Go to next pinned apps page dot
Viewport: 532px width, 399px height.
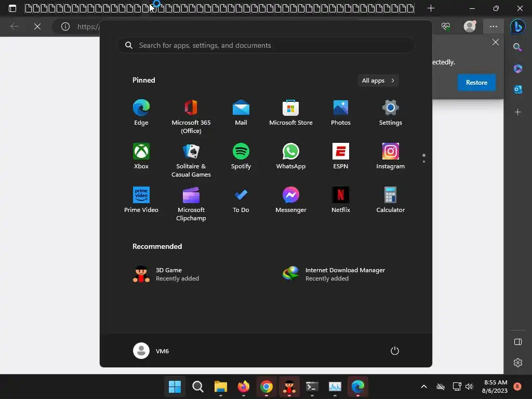[424, 162]
